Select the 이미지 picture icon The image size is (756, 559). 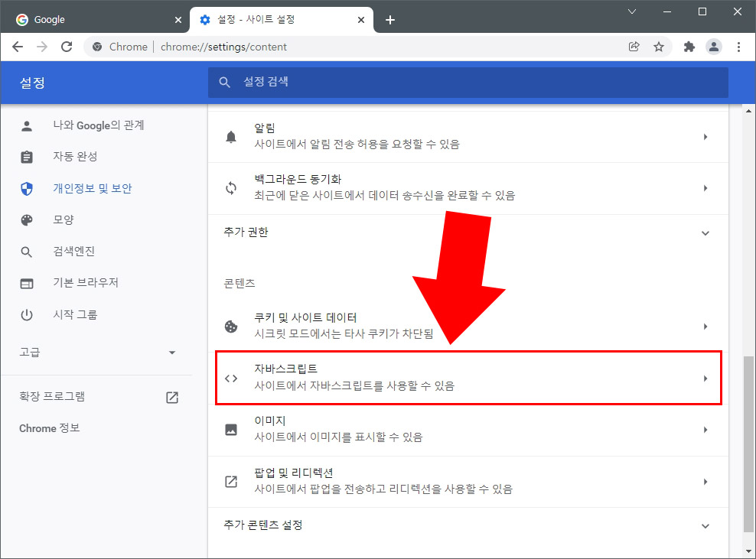coord(231,429)
